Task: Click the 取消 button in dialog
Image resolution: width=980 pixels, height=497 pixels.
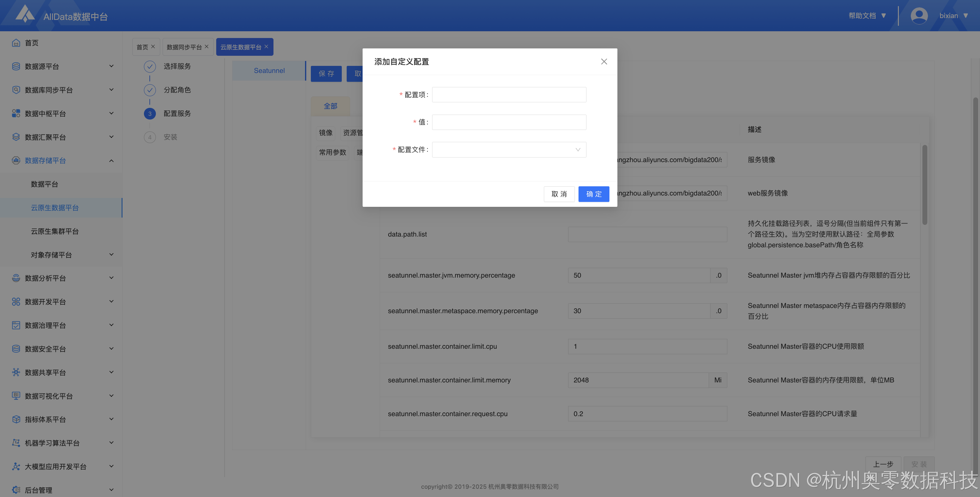Action: pyautogui.click(x=559, y=194)
